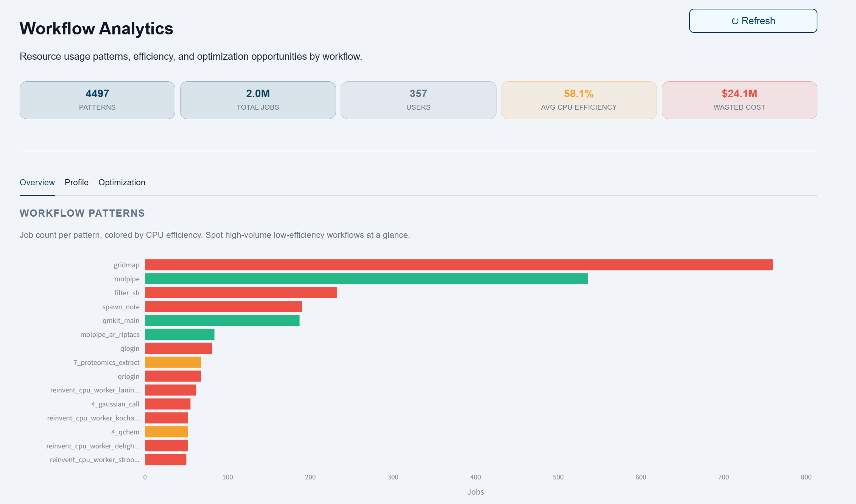This screenshot has height=504, width=856.
Task: Click the reinvent_cpu_worker_lanin... label
Action: pos(95,390)
